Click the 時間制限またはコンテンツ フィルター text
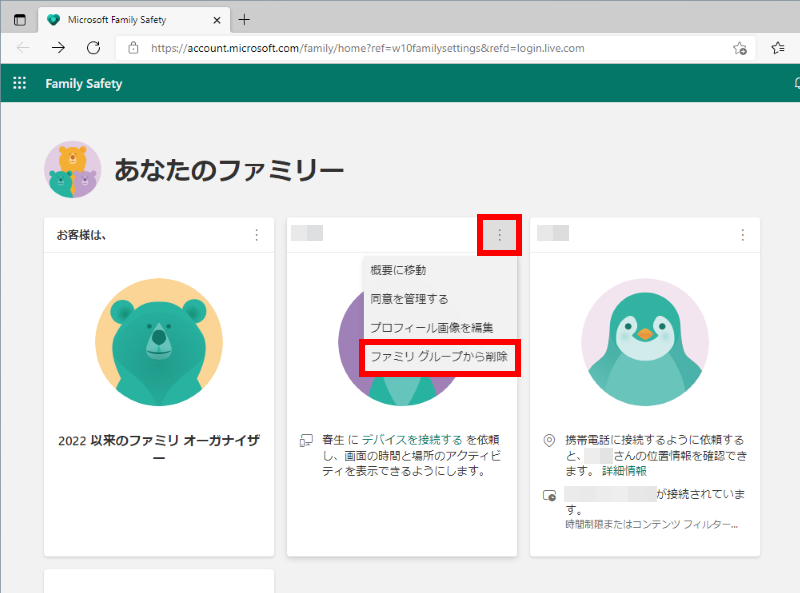This screenshot has height=593, width=800. pos(652,524)
